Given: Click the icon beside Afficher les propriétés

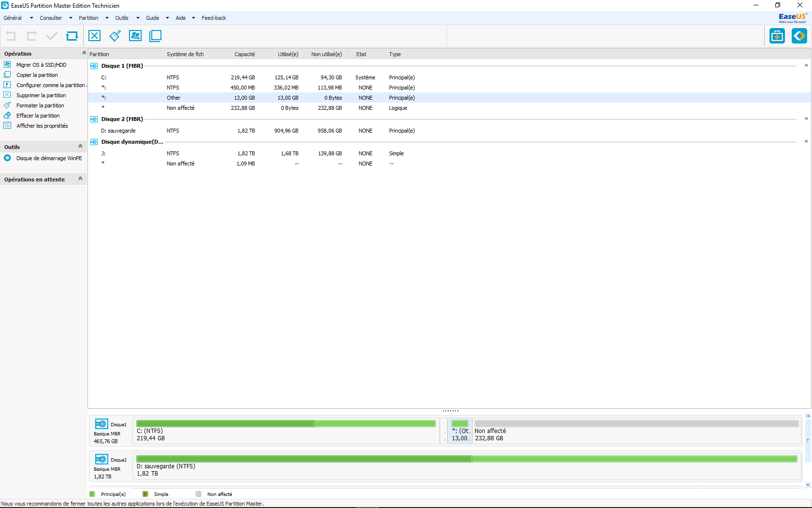Looking at the screenshot, I should 7,125.
